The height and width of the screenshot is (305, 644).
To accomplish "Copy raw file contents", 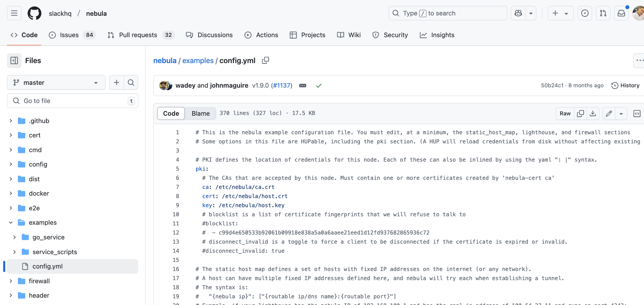I will [581, 114].
